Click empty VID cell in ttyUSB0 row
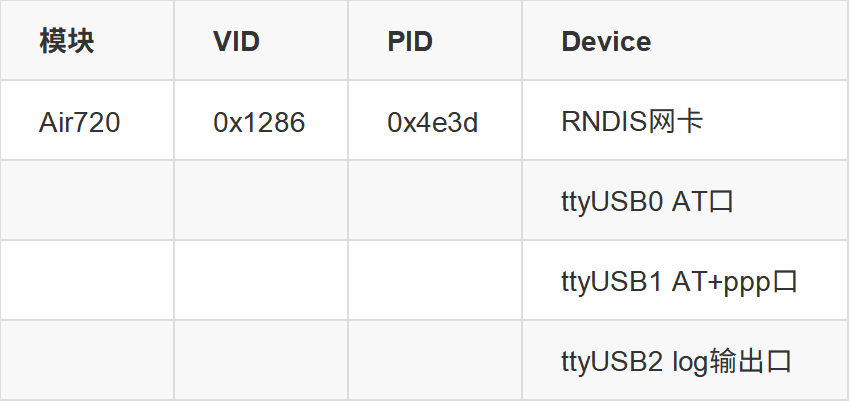 pos(261,200)
